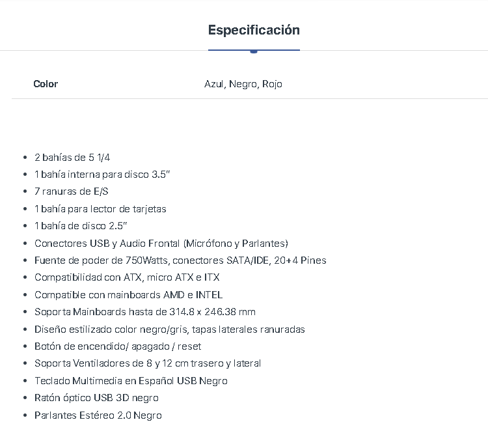Click the power button / reset line

pos(118,346)
